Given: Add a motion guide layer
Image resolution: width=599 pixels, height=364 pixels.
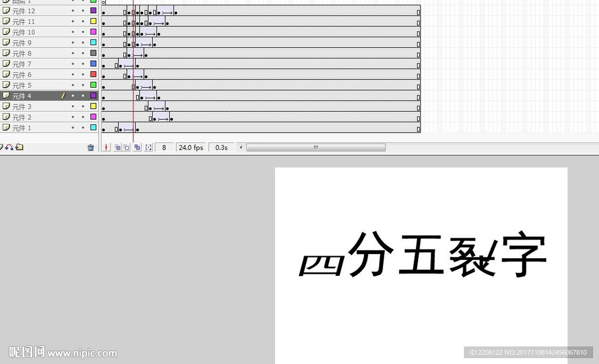Looking at the screenshot, I should [x=9, y=147].
